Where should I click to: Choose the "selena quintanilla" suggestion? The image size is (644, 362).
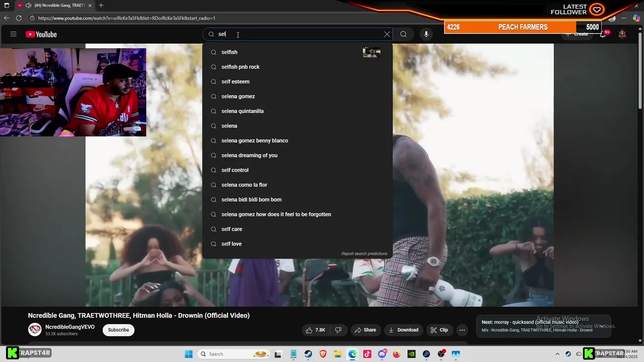click(297, 111)
